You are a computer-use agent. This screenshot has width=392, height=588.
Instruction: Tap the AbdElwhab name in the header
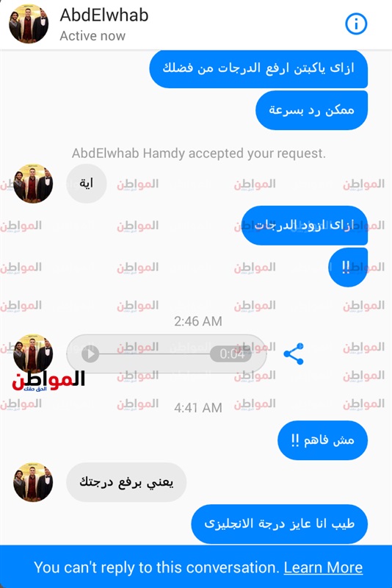(x=104, y=15)
